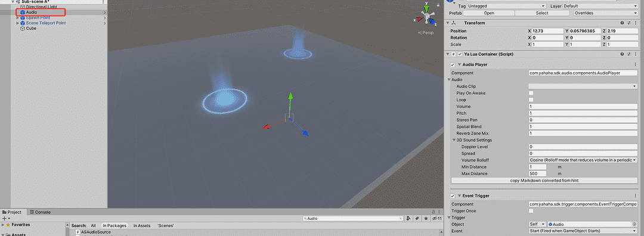Open Ya Lua Container presets icon

(629, 54)
